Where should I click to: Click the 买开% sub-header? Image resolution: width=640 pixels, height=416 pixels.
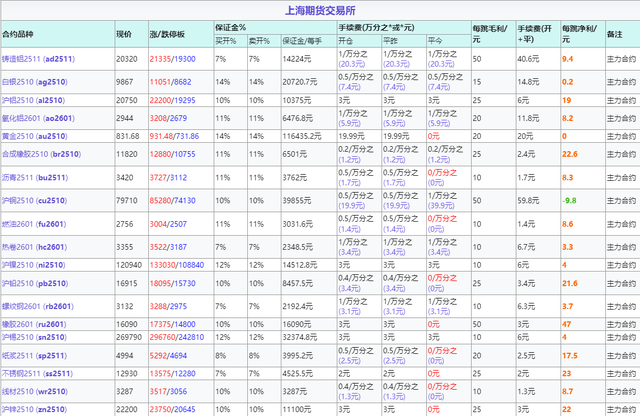tap(226, 41)
